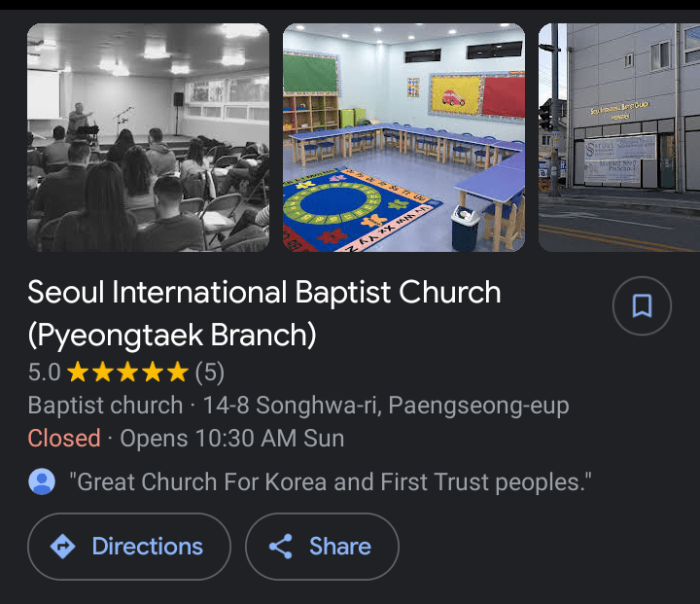The image size is (700, 604).
Task: Click the Seoul International Baptist Church title
Action: (263, 313)
